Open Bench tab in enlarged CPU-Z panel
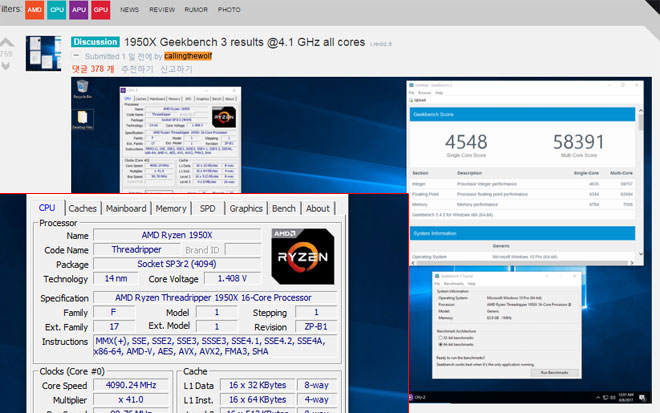Viewport: 660px width, 413px height. point(284,208)
